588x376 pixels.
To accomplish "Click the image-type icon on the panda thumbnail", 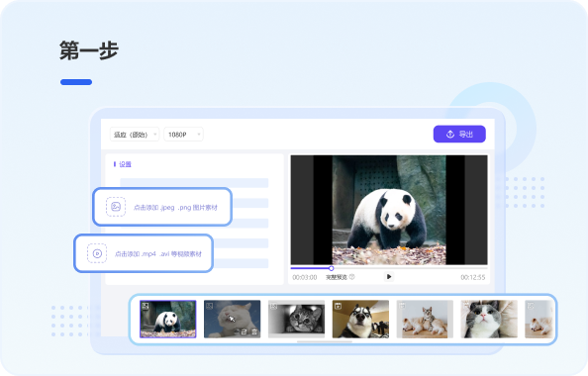I will click(146, 306).
